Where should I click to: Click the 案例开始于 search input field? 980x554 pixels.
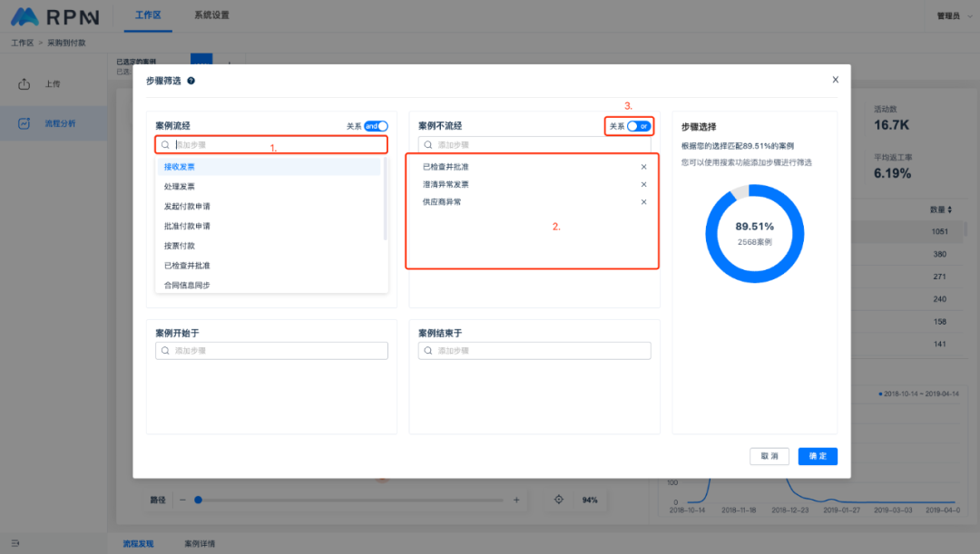tap(272, 351)
